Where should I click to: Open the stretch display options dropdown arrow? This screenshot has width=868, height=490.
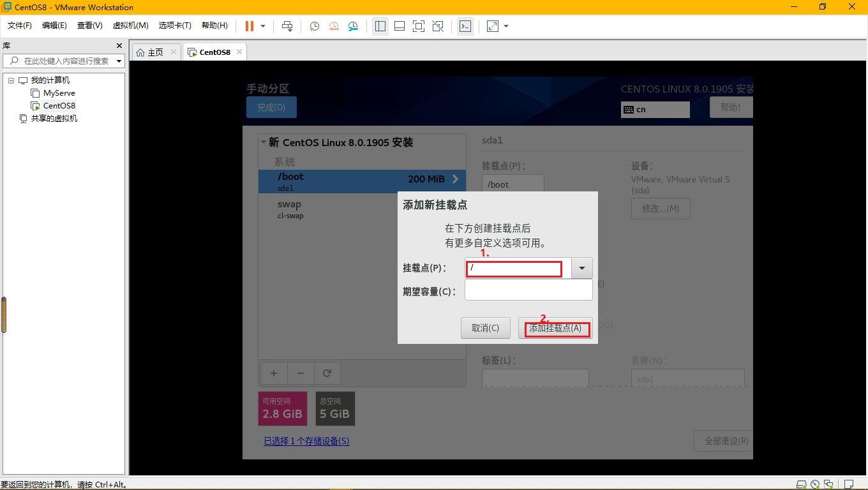pyautogui.click(x=506, y=26)
